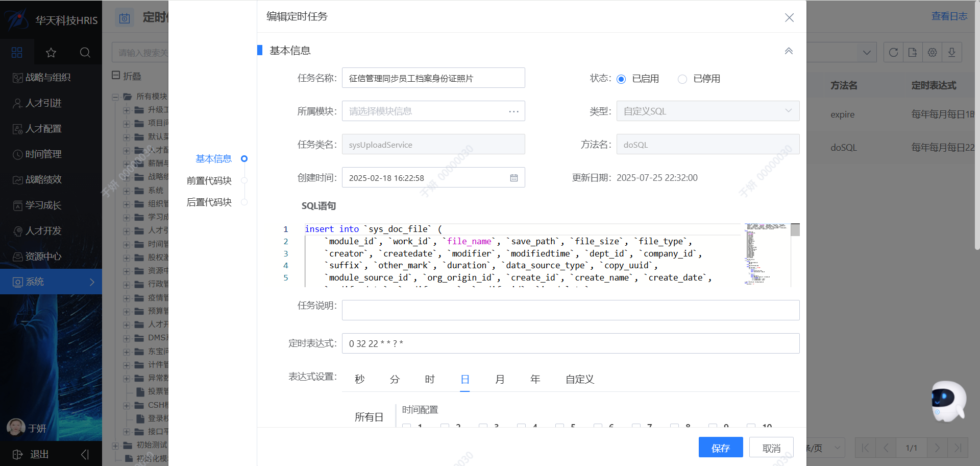Viewport: 980px width, 466px height.
Task: Open the 资源中心 module icon
Action: (17, 256)
